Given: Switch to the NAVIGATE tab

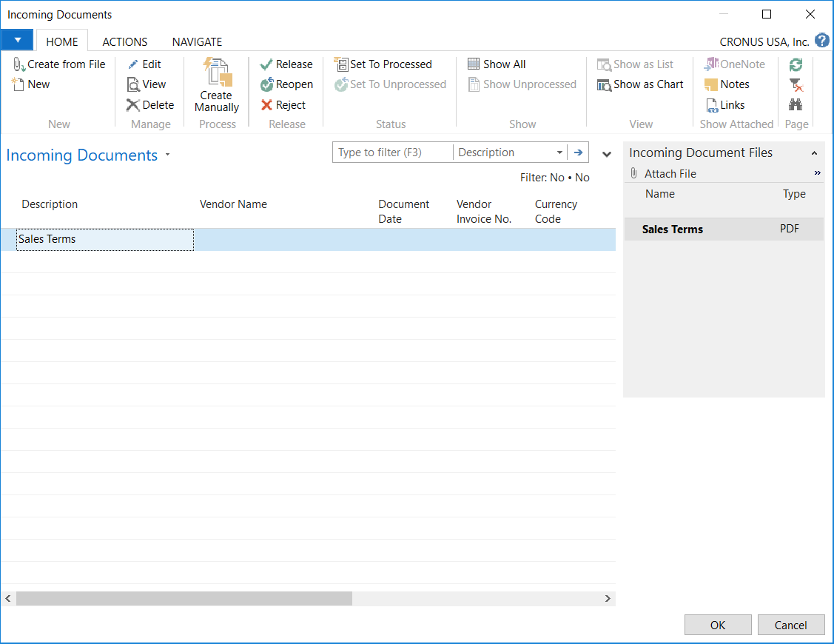Looking at the screenshot, I should pyautogui.click(x=197, y=42).
